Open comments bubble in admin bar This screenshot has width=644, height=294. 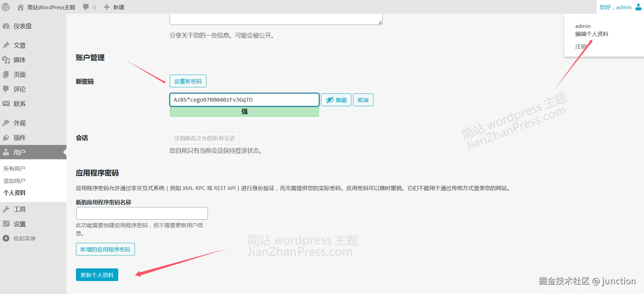(x=86, y=7)
